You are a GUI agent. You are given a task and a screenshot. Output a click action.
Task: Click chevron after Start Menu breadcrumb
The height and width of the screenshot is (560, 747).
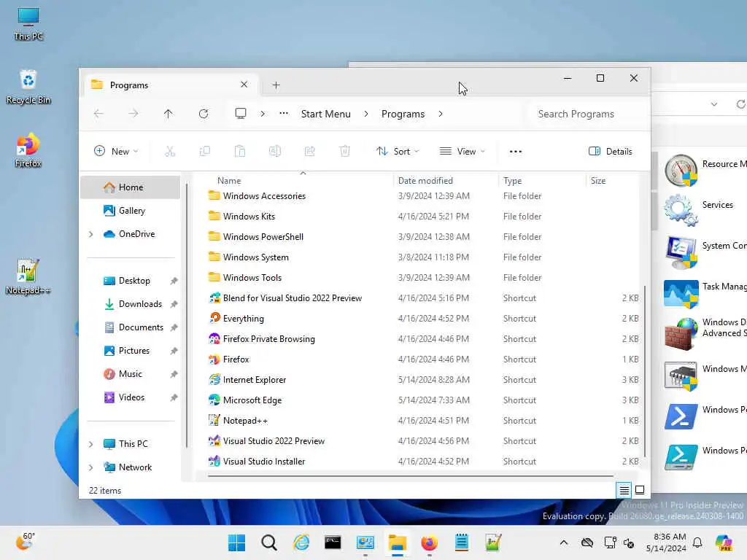click(366, 114)
